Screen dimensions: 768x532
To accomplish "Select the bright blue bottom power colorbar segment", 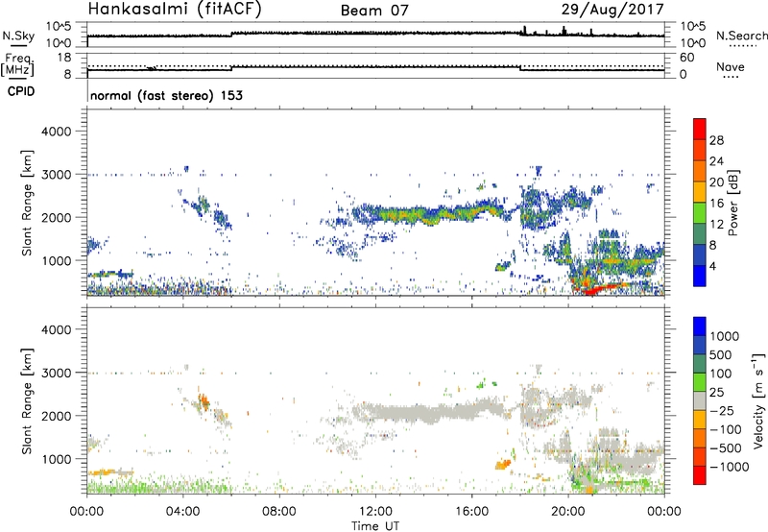I will 700,277.
